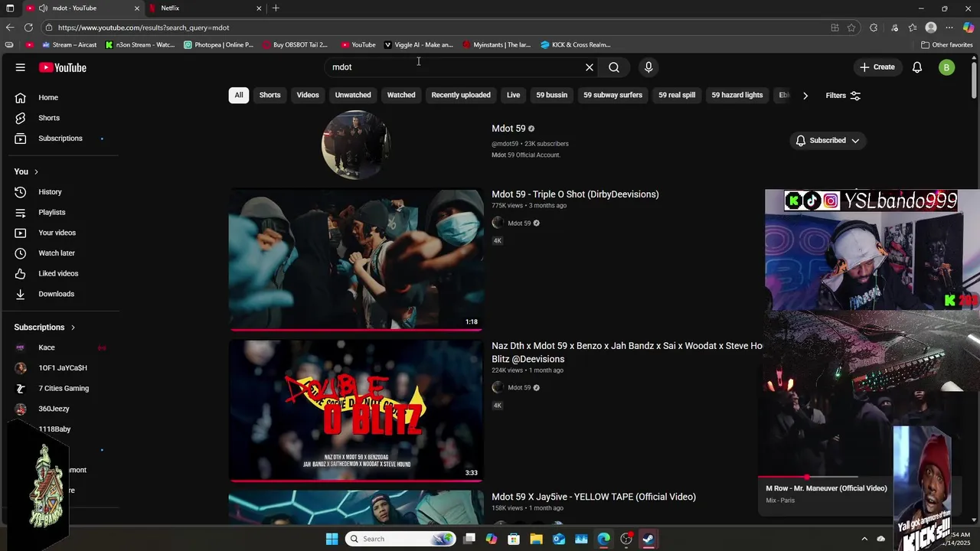Image resolution: width=980 pixels, height=551 pixels.
Task: Expand Subscriptions section header
Action: click(44, 328)
